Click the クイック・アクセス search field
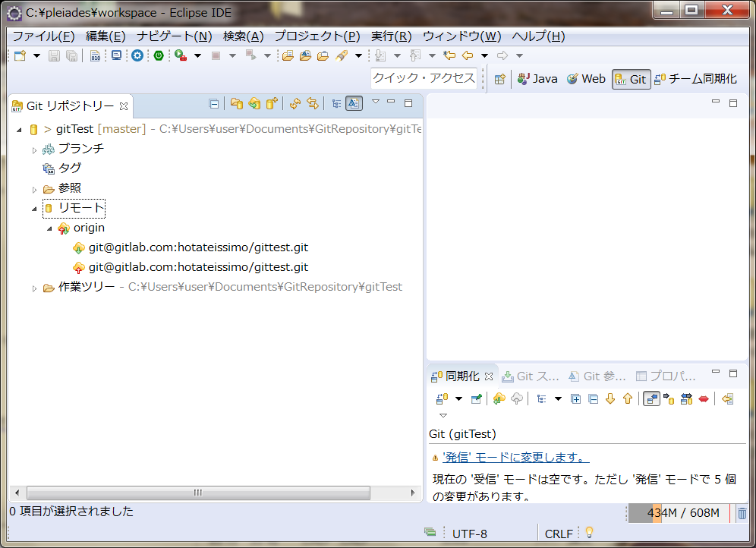This screenshot has width=756, height=548. click(x=424, y=78)
